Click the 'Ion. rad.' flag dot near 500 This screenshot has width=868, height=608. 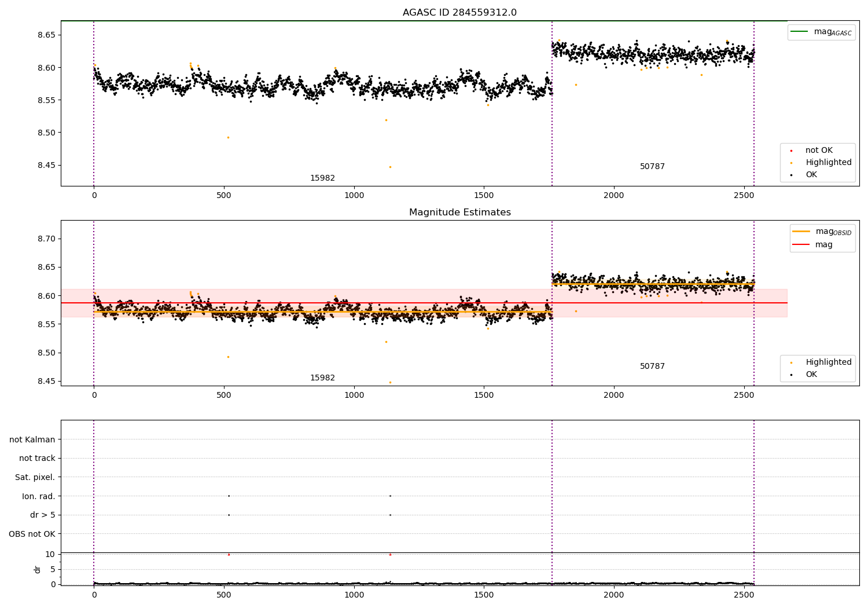click(229, 496)
